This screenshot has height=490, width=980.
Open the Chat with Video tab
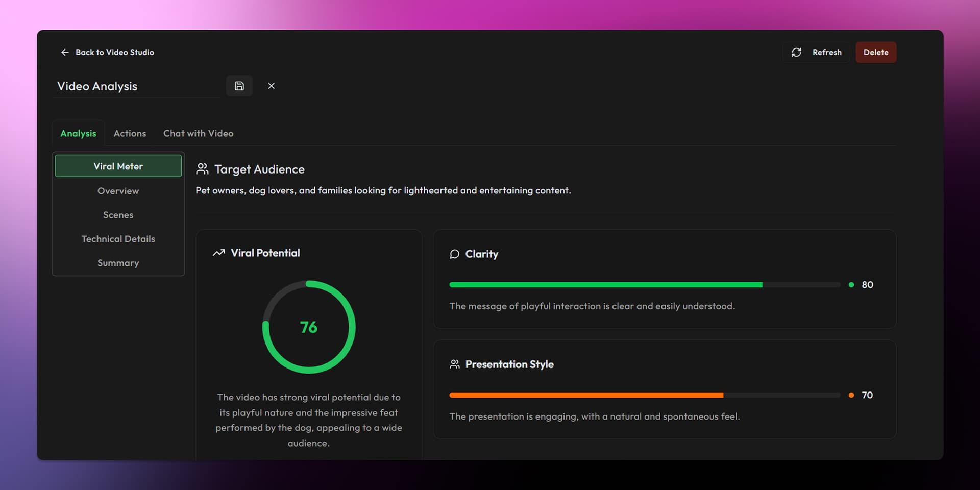(198, 133)
